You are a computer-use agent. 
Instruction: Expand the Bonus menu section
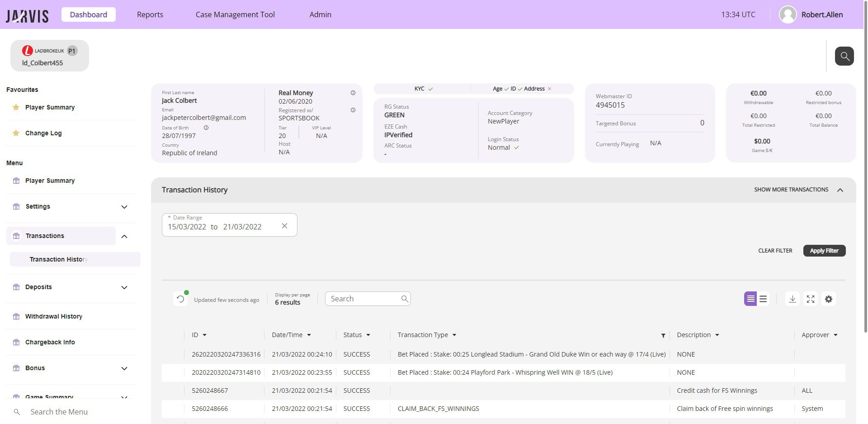pos(124,368)
